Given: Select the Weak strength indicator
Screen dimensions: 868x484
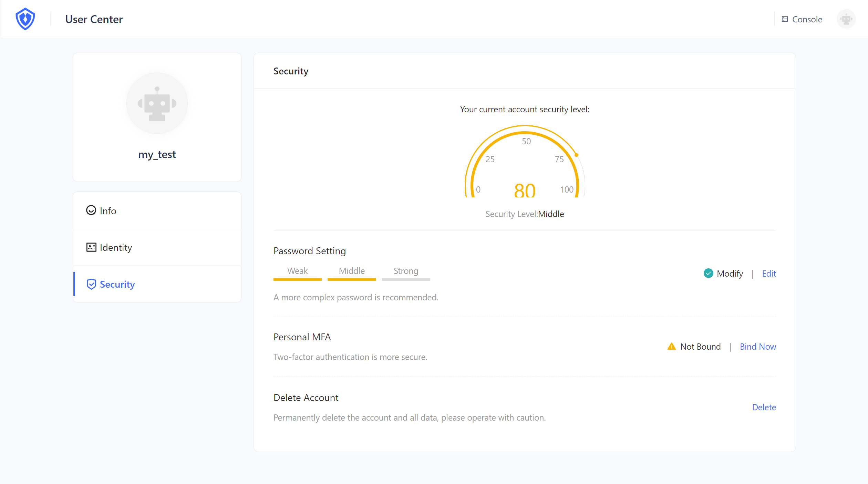Looking at the screenshot, I should (x=297, y=271).
